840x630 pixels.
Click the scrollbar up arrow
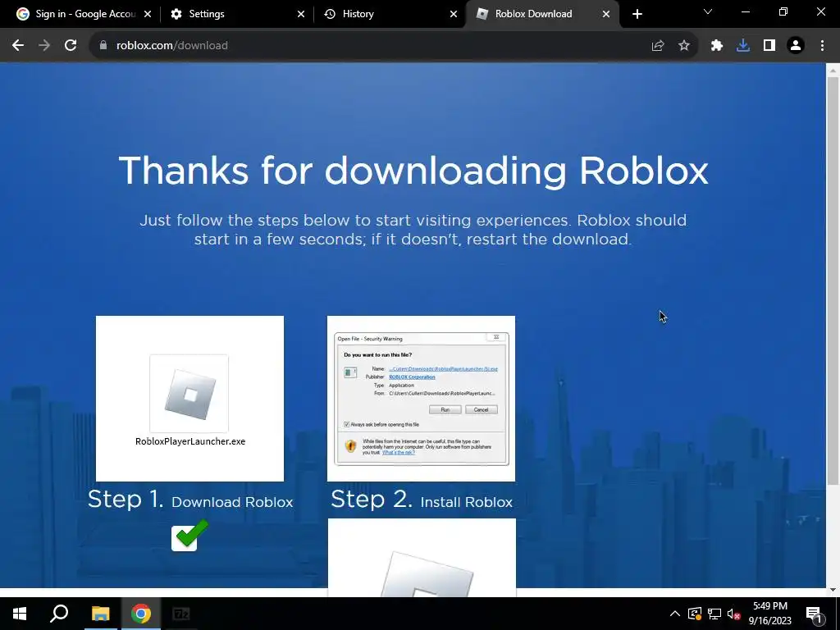click(x=833, y=70)
